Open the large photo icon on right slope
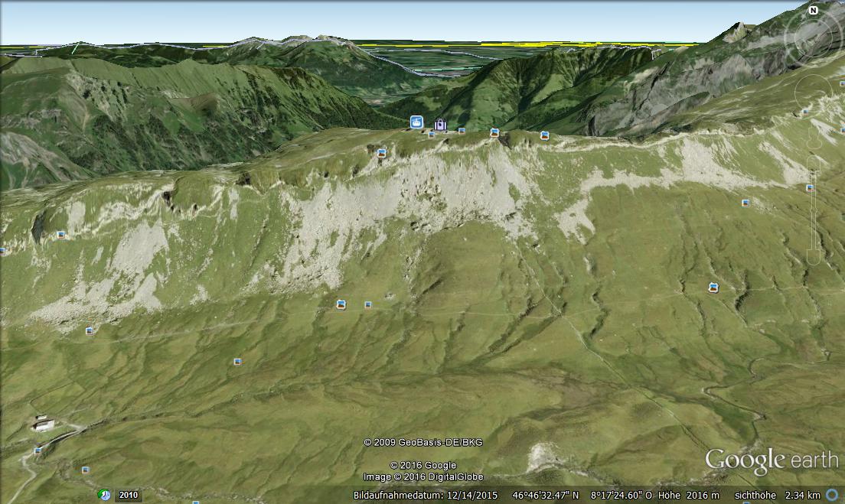 pos(713,288)
